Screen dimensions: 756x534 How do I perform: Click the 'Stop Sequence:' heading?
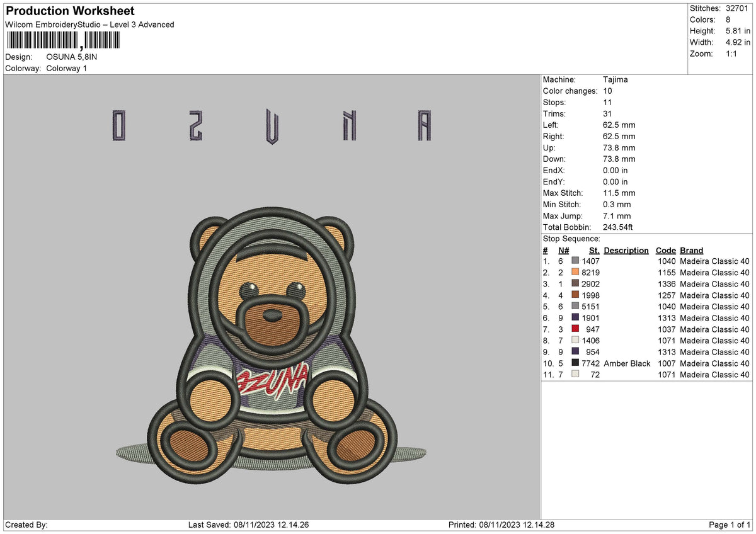(571, 239)
